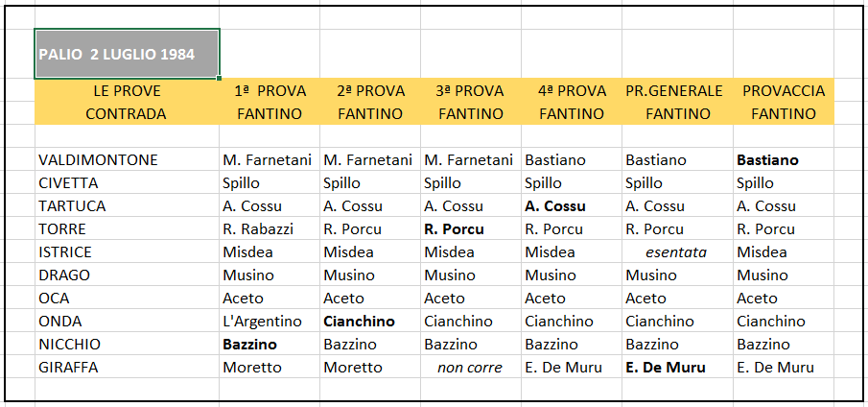Click the italic esentata cell
Image resolution: width=868 pixels, height=407 pixels.
coord(677,252)
